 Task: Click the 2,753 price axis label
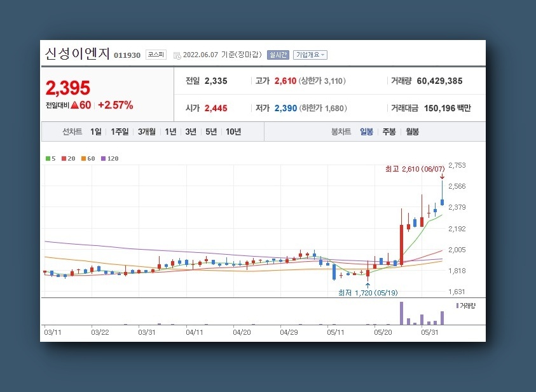click(457, 165)
